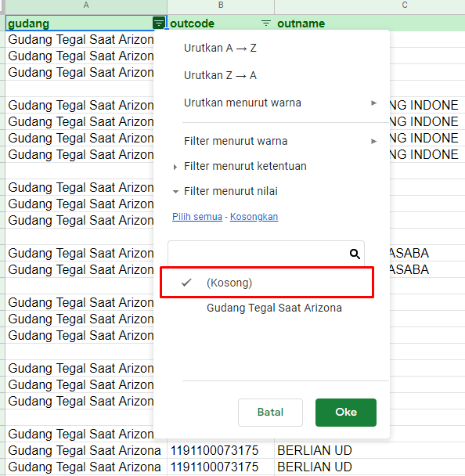
Task: Click the Kosongkan link
Action: (254, 217)
